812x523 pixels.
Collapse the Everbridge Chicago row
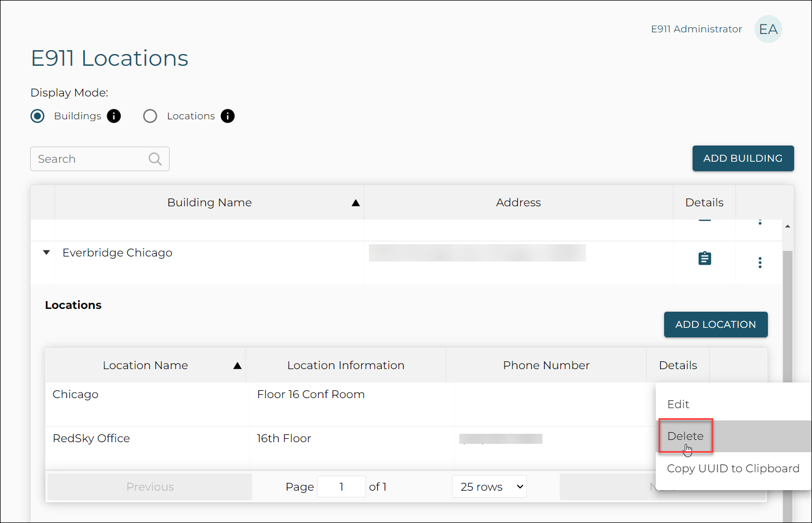46,253
